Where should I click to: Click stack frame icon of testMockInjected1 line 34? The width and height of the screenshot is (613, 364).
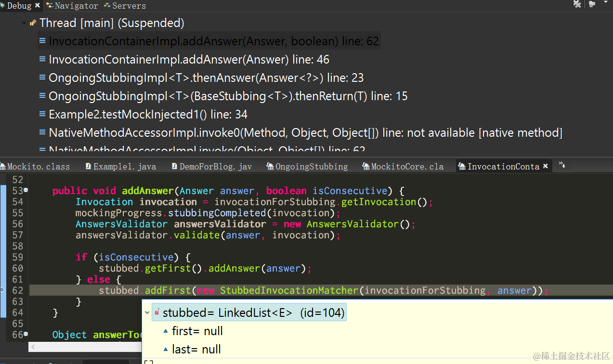click(x=42, y=115)
